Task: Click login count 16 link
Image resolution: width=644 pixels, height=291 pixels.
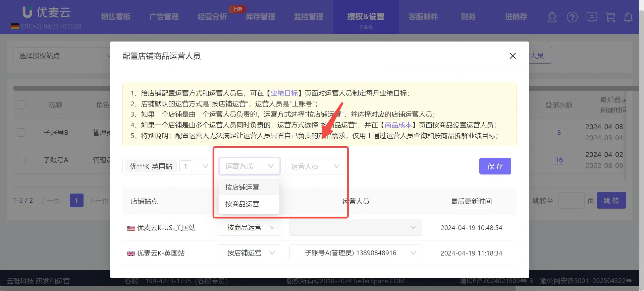Action: click(559, 160)
